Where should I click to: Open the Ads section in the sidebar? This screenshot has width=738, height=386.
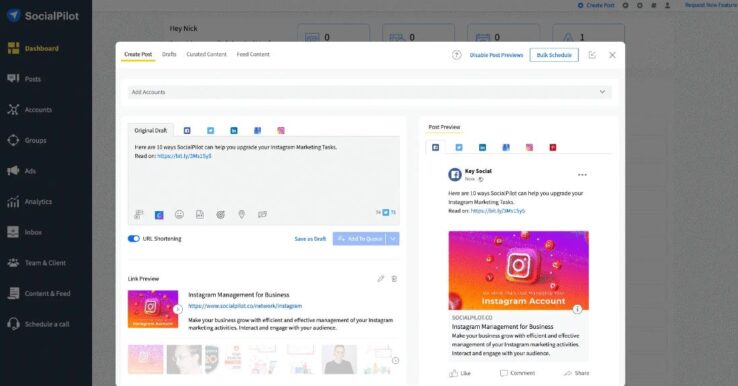pos(21,170)
